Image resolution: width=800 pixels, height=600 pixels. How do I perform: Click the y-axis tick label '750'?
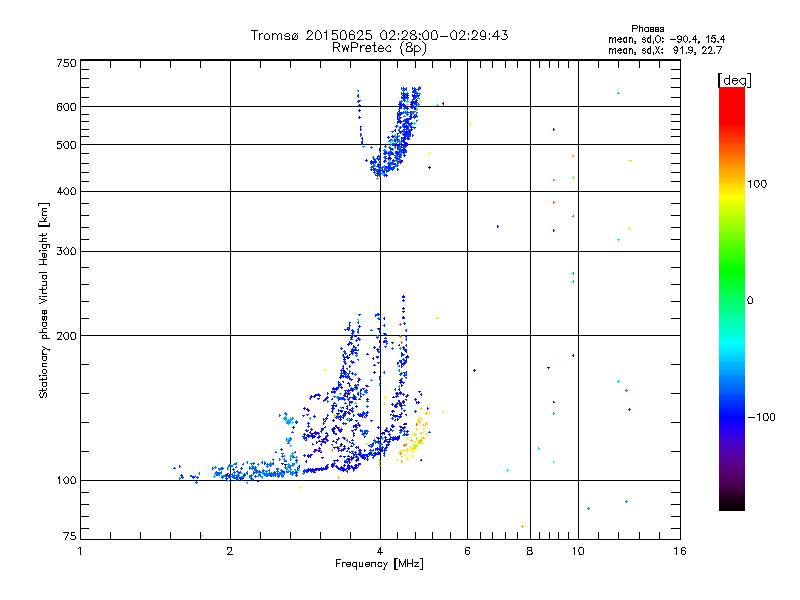[x=67, y=63]
